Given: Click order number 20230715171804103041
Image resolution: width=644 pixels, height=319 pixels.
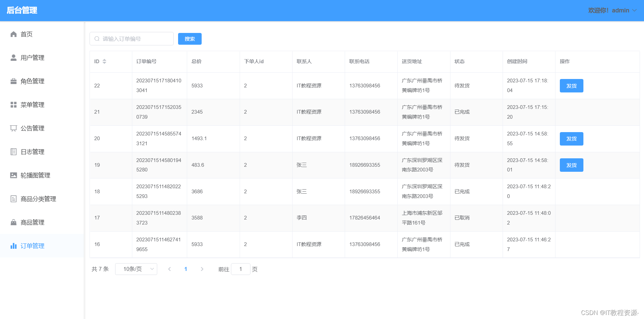Looking at the screenshot, I should point(159,86).
